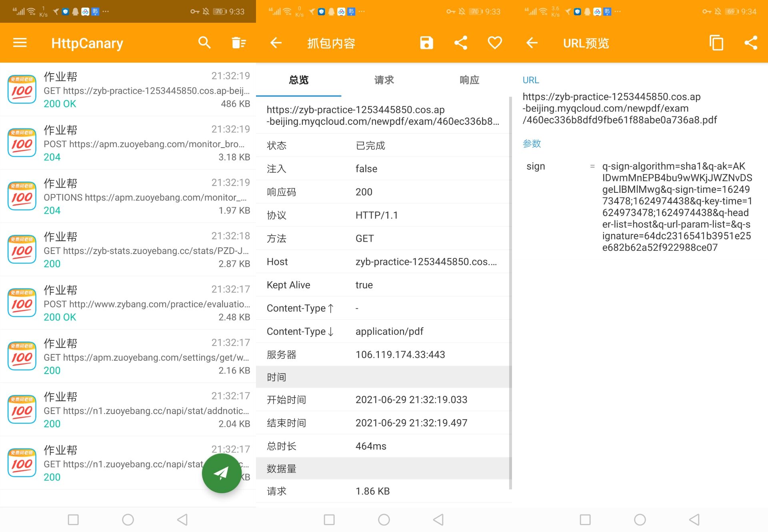This screenshot has width=768, height=532.
Task: Tap Android back button in HttpCanary screen
Action: (182, 520)
